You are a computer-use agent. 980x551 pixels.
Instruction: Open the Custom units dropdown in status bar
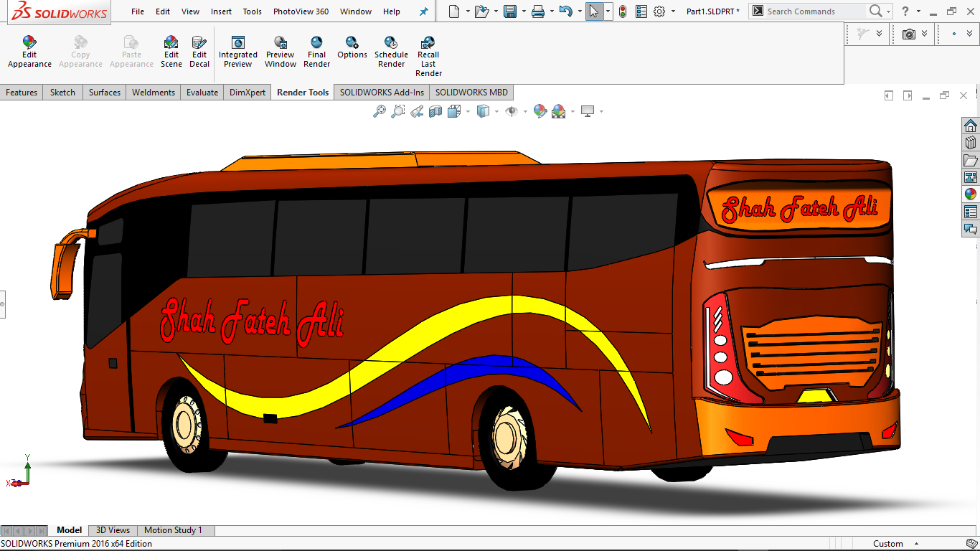coord(917,544)
